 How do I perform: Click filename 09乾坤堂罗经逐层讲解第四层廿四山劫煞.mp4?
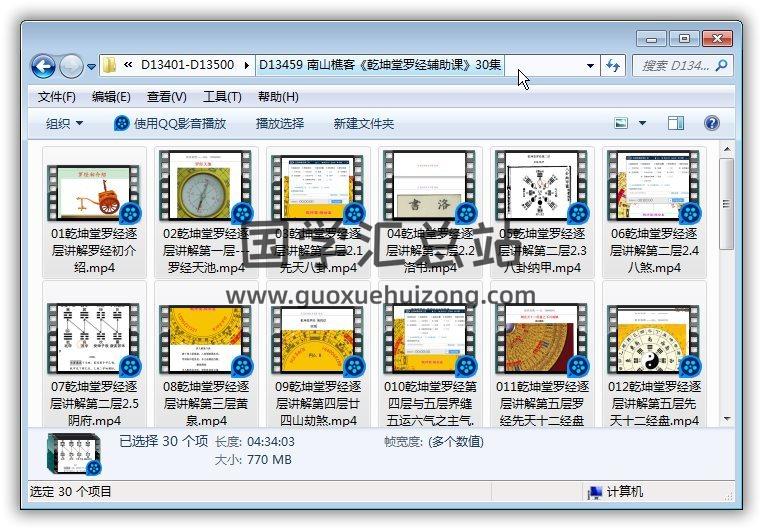coord(318,403)
